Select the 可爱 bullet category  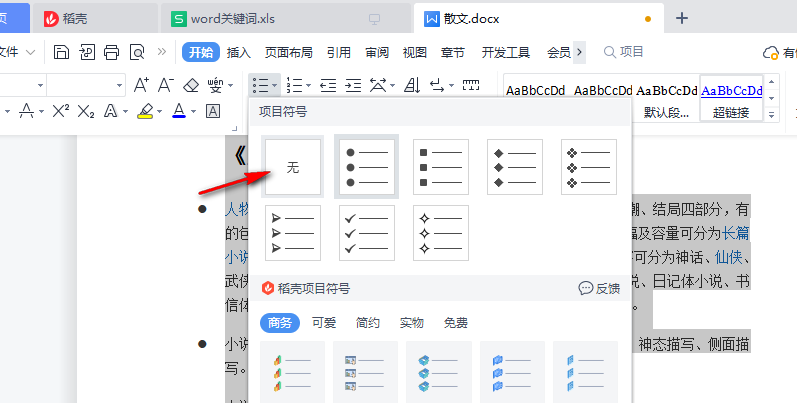(324, 323)
